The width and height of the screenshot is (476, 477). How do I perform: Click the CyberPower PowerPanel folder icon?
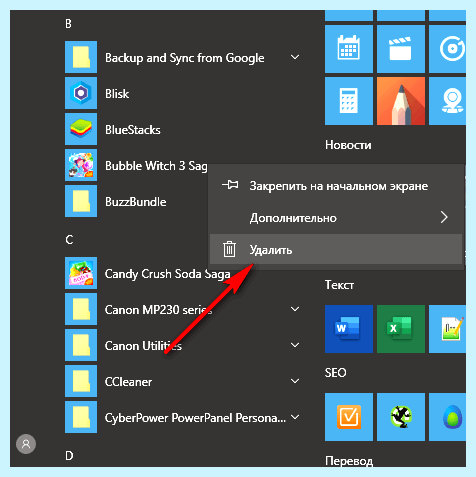81,417
